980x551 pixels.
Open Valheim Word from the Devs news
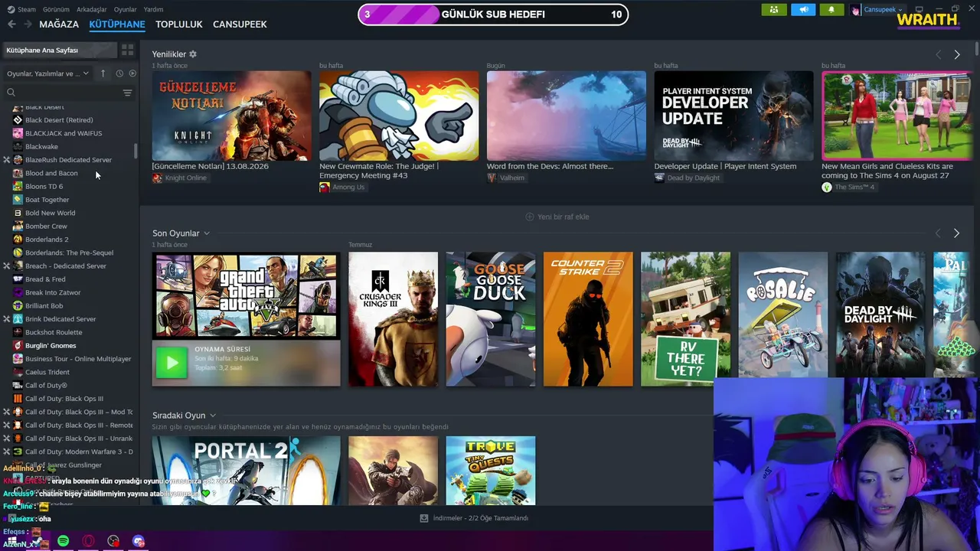click(567, 116)
